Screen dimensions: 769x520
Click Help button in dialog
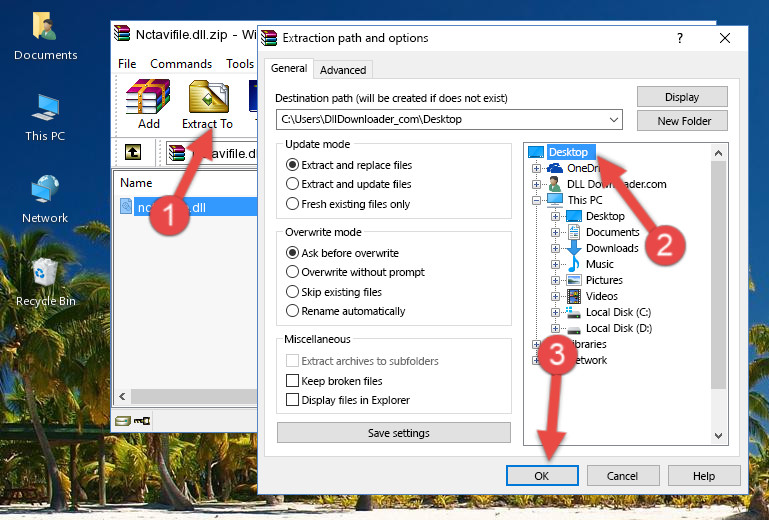pyautogui.click(x=704, y=476)
